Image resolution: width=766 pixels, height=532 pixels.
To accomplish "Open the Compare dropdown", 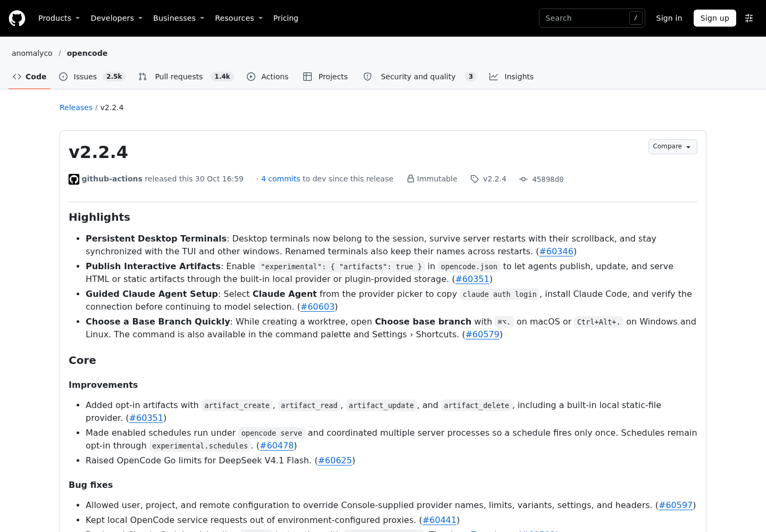I will (x=672, y=146).
